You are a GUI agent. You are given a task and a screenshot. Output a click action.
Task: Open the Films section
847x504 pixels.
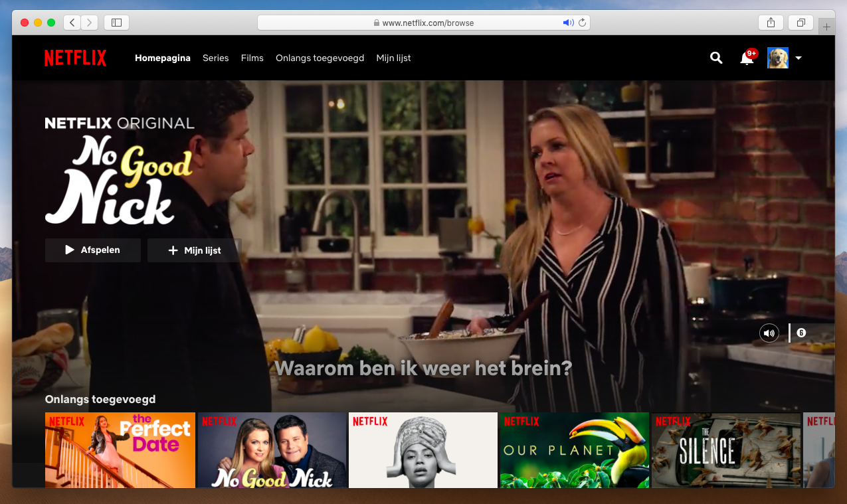point(252,58)
